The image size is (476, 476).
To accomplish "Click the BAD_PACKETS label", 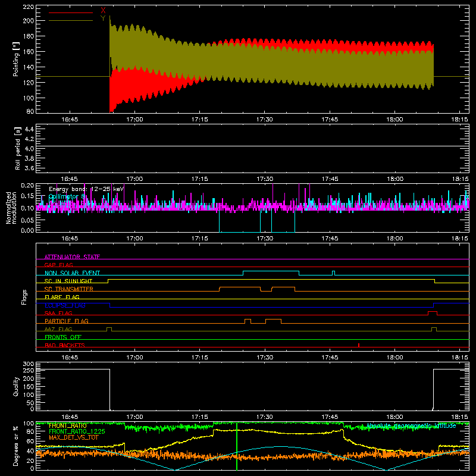I will click(x=65, y=345).
